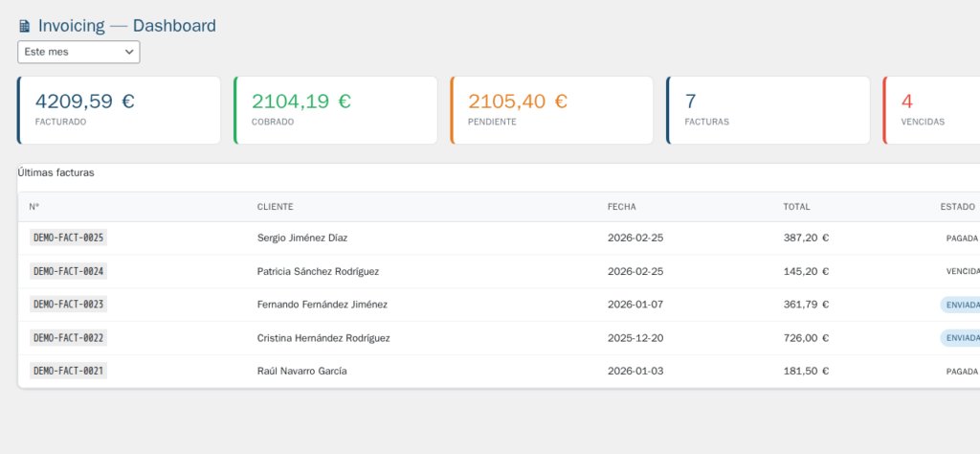Screen dimensions: 980x454
Task: Click the "Últimas facturas" section title
Action: point(56,172)
